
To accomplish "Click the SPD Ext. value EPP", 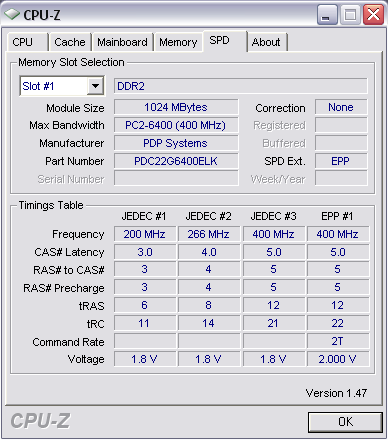I will 341,161.
